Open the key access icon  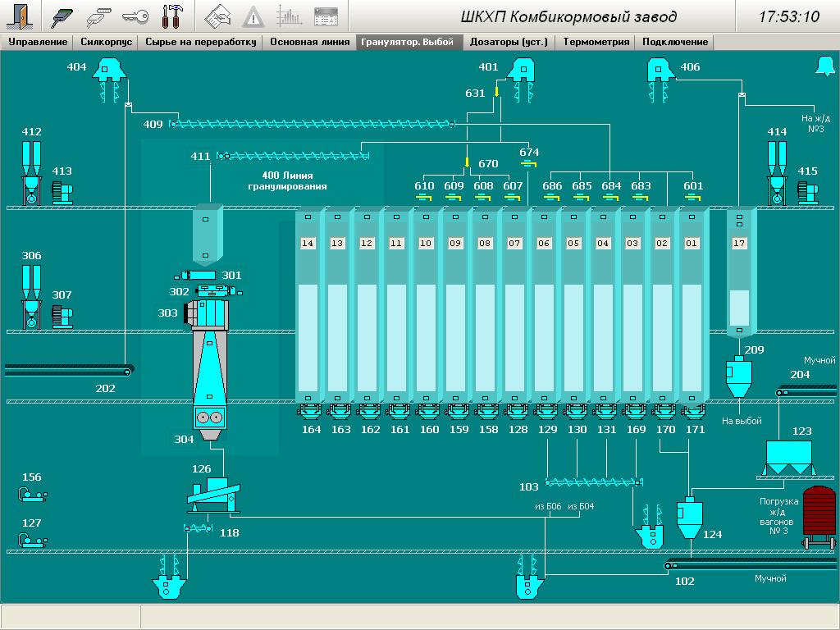coord(135,16)
